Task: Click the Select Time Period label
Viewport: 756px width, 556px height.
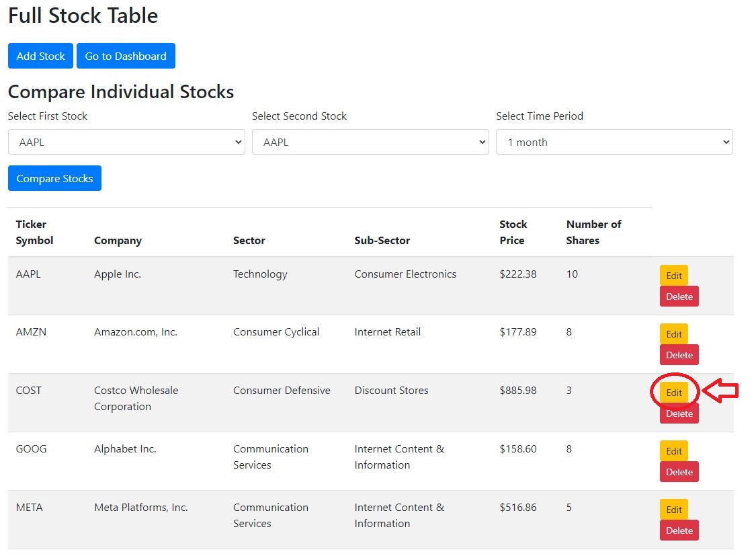Action: pos(540,116)
